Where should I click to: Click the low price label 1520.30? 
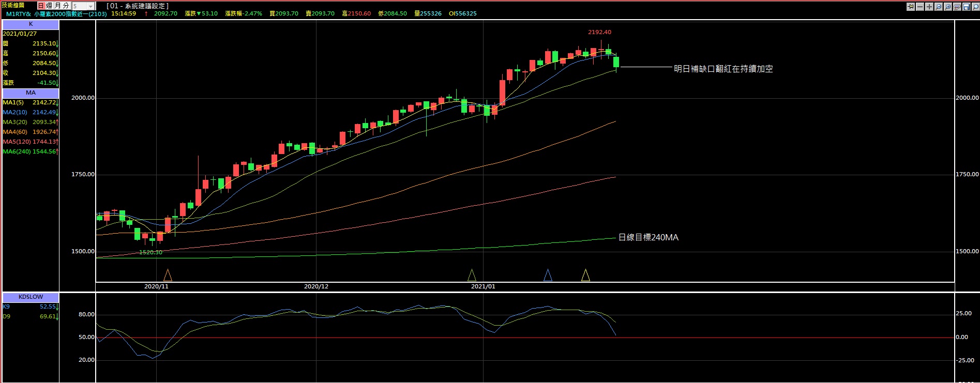[x=150, y=252]
